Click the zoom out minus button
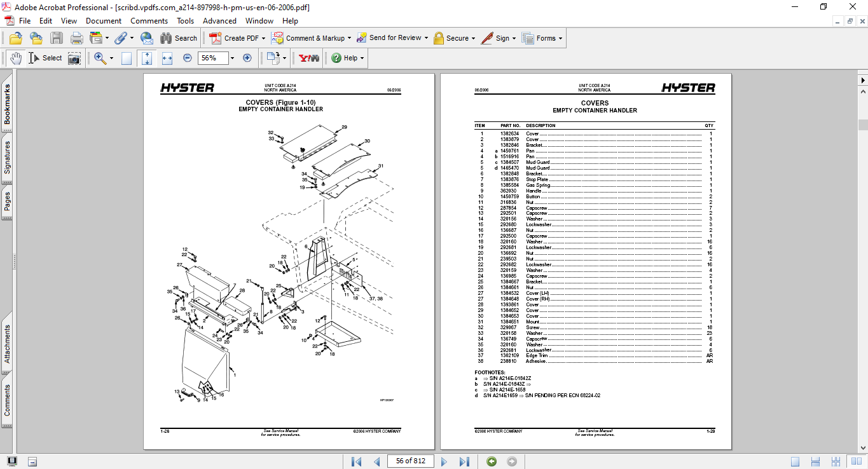The height and width of the screenshot is (469, 868). 188,58
